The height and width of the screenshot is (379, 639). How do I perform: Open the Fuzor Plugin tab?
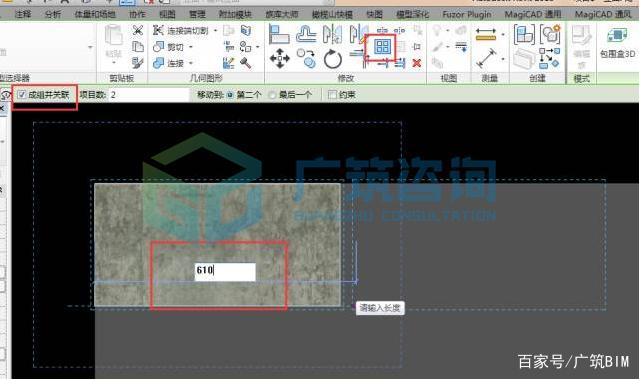pos(467,14)
